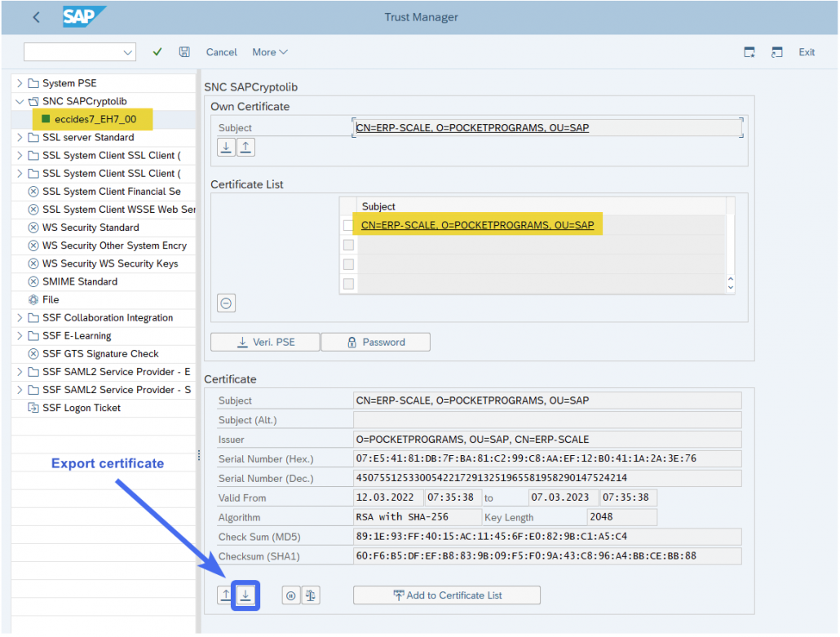
Task: Check the CN=ERP-SCALE certificate row checkbox
Action: (x=347, y=225)
